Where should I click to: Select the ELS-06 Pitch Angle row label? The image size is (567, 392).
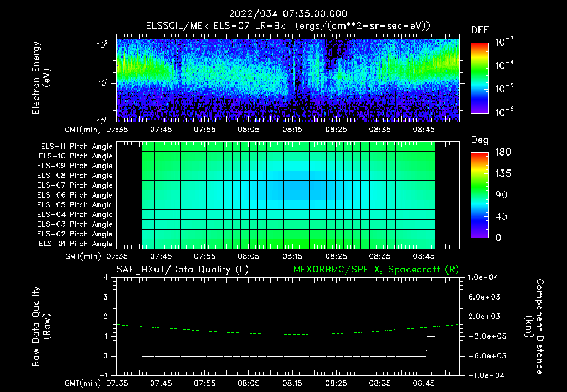click(75, 195)
